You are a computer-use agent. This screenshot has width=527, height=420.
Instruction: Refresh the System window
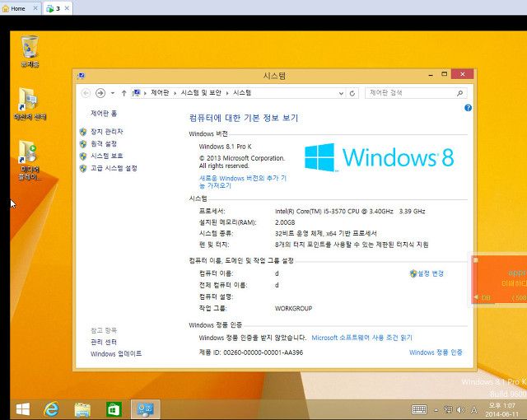(x=352, y=93)
